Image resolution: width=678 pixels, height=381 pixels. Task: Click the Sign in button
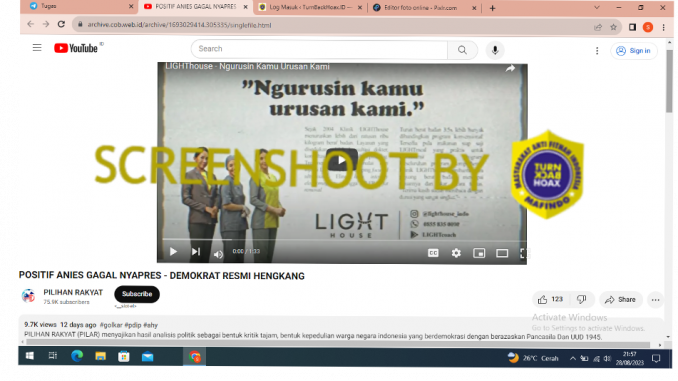coord(633,51)
